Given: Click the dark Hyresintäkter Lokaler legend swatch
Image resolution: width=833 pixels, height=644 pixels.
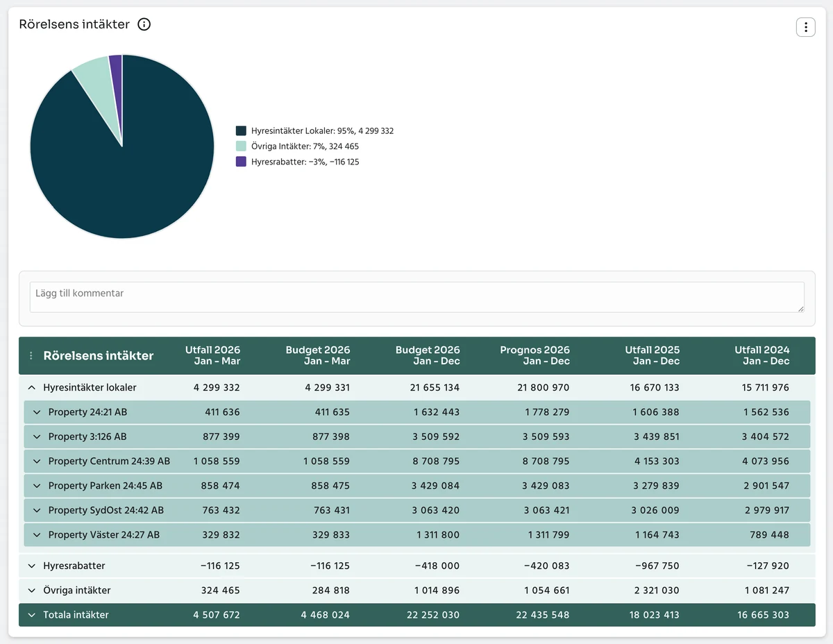Looking at the screenshot, I should [x=241, y=130].
